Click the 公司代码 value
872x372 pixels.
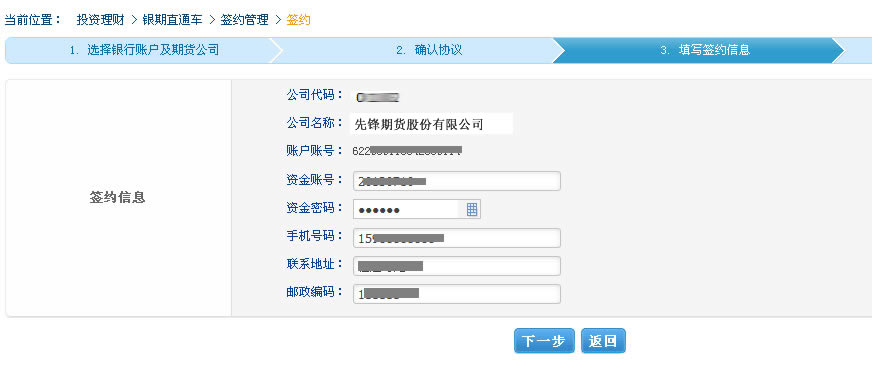[x=378, y=98]
